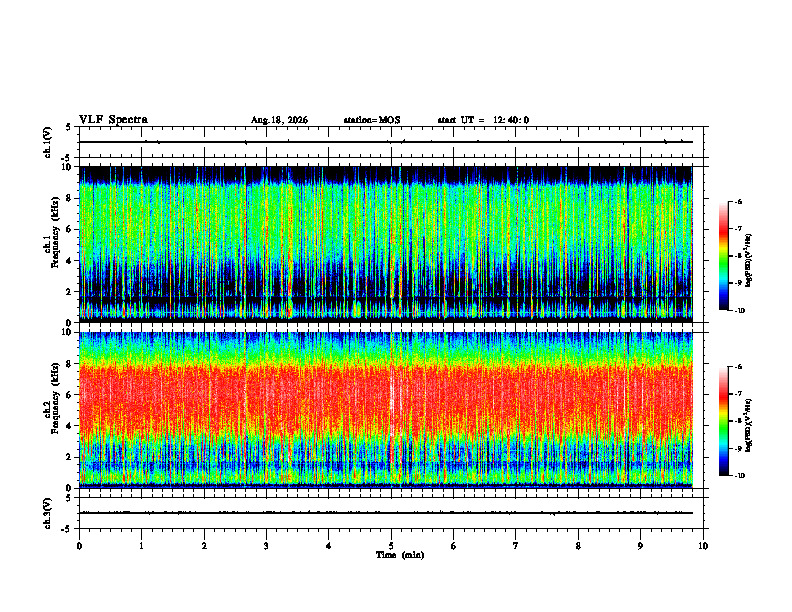792x612 pixels.
Task: Click the "station=MOS" header label
Action: click(372, 120)
